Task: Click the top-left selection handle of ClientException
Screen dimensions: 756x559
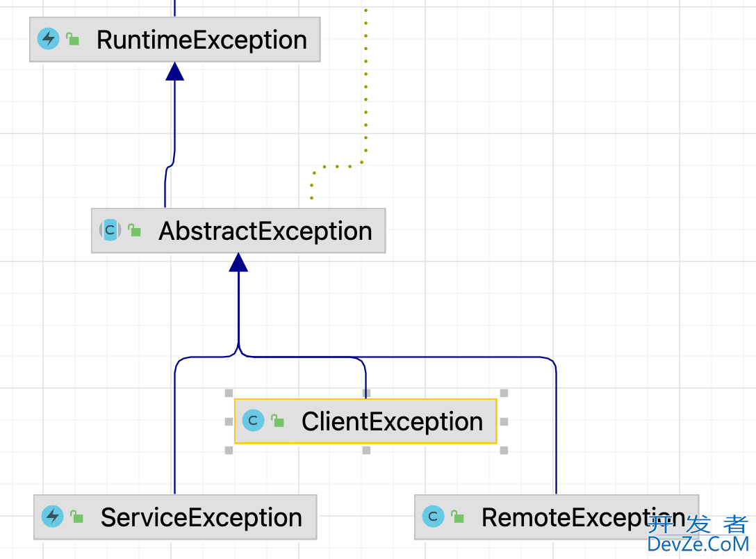Action: click(x=229, y=393)
